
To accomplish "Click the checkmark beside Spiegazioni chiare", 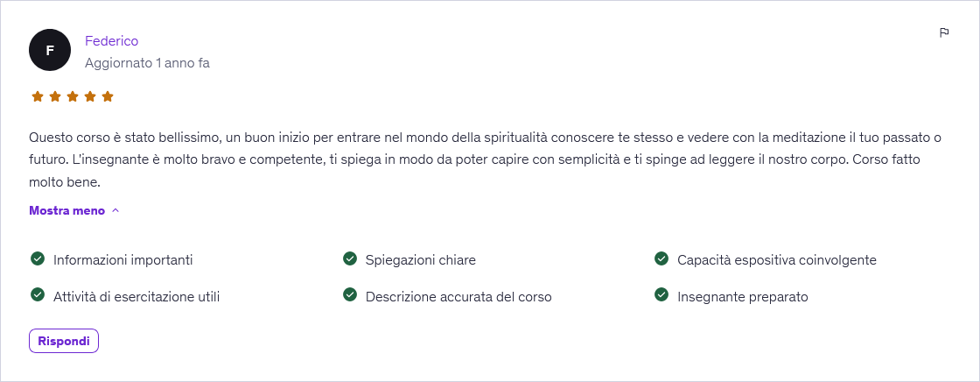I will (x=350, y=259).
